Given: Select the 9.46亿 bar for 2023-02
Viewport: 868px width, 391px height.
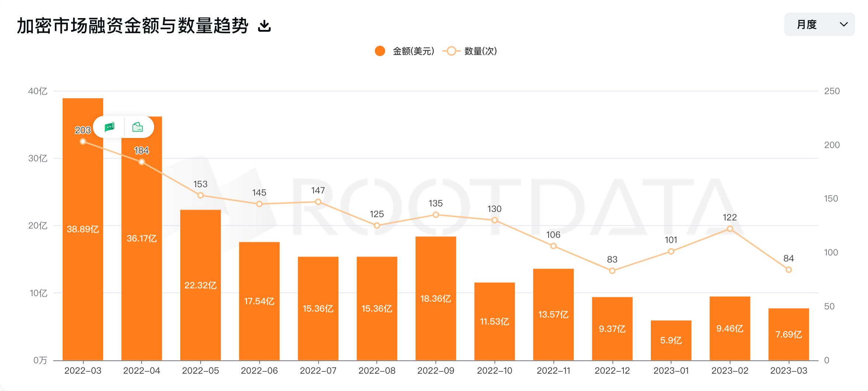Looking at the screenshot, I should pyautogui.click(x=730, y=328).
